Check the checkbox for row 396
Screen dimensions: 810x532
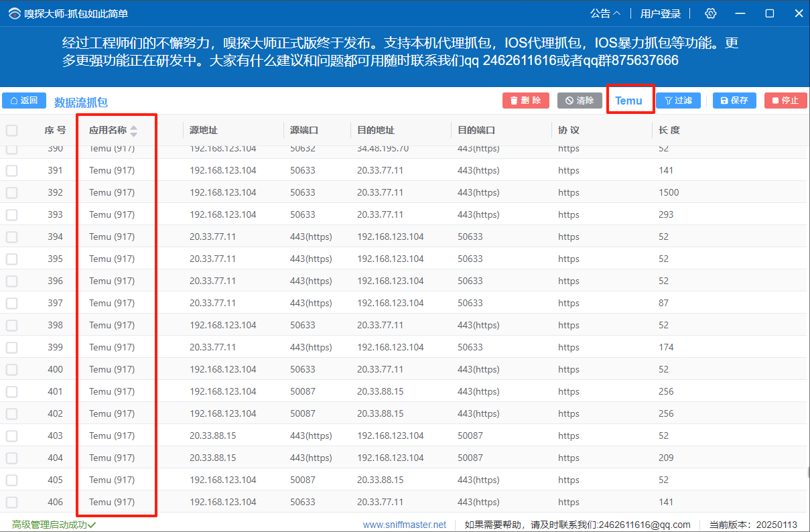(12, 281)
